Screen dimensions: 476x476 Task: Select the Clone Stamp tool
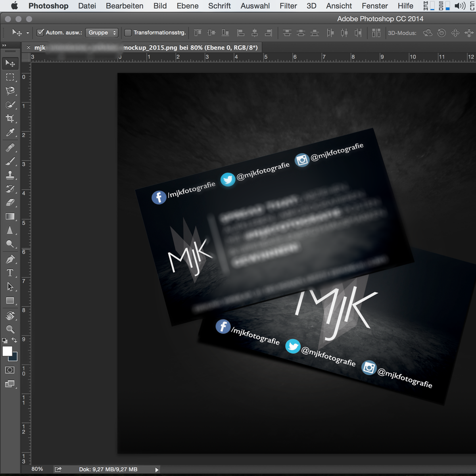click(x=10, y=175)
